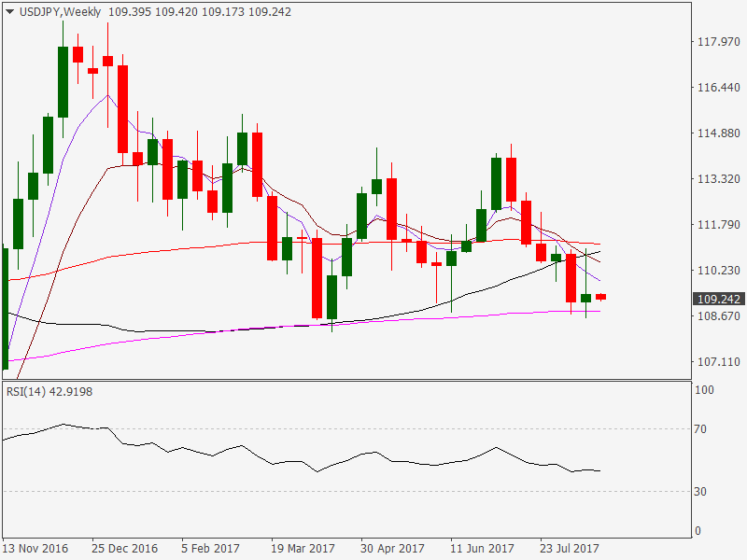The height and width of the screenshot is (560, 747).
Task: Click the 11 Jun 2017 date label
Action: click(482, 549)
